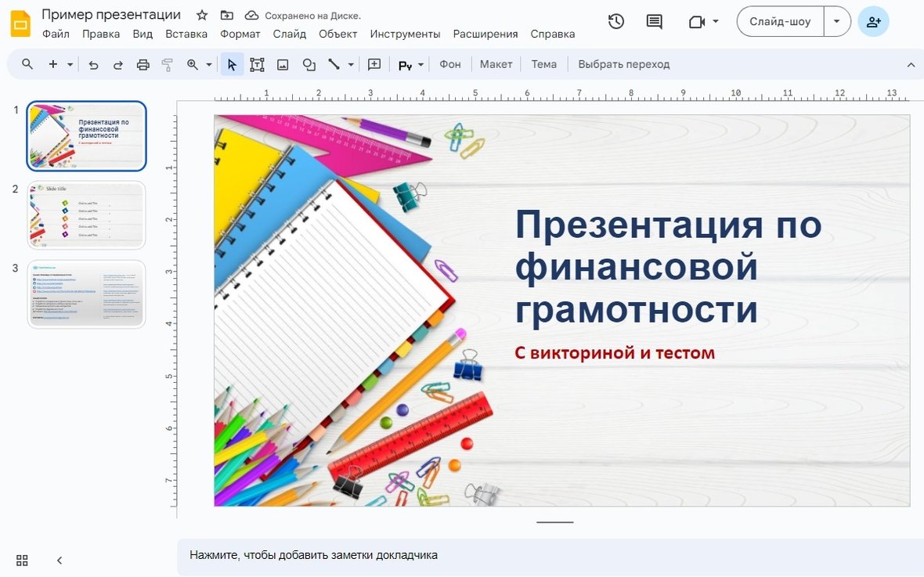
Task: Click the Print icon
Action: point(143,65)
